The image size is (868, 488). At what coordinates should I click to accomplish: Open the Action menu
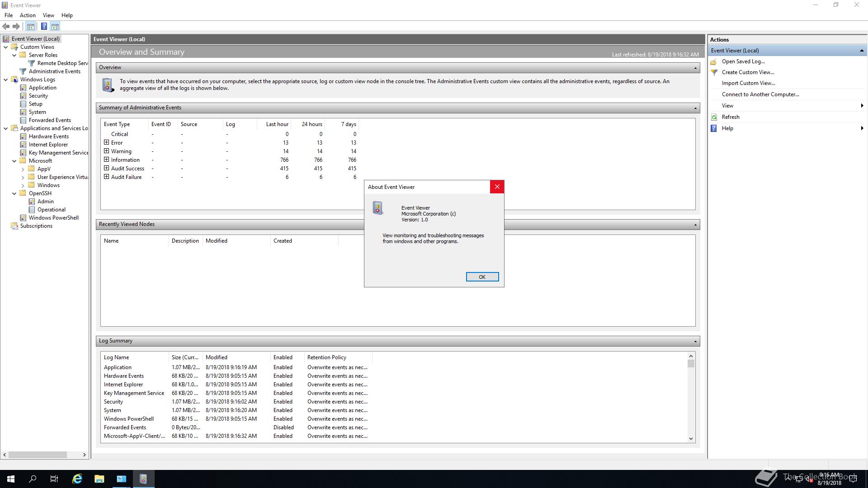(28, 15)
